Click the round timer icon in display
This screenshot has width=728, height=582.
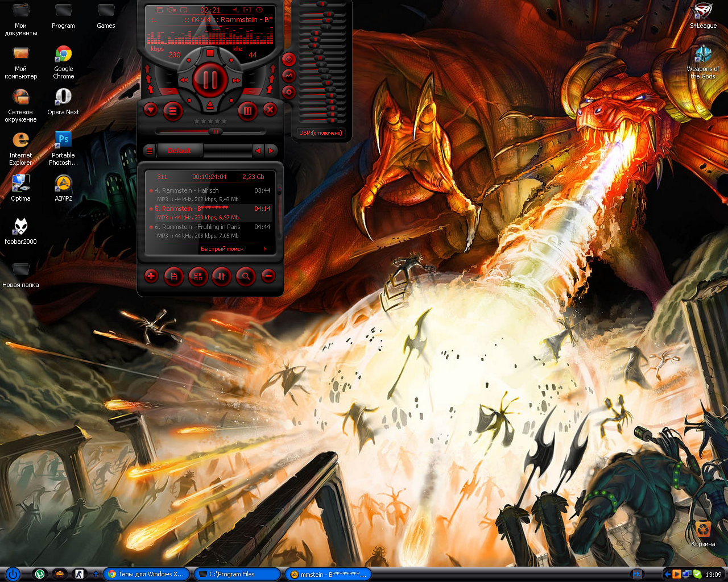[259, 10]
